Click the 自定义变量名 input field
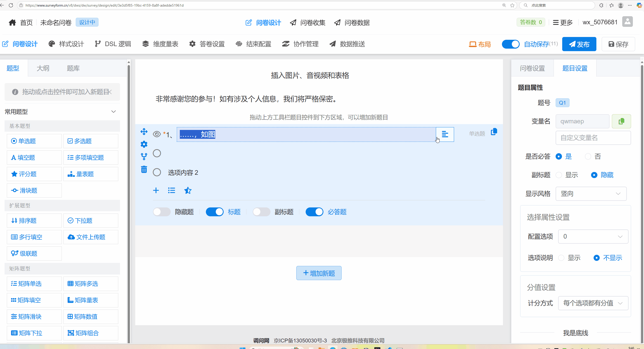Image resolution: width=644 pixels, height=349 pixels. point(593,138)
